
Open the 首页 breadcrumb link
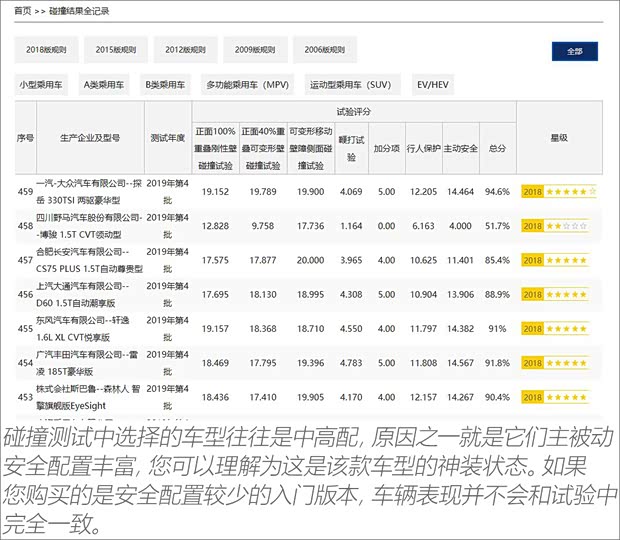(22, 11)
